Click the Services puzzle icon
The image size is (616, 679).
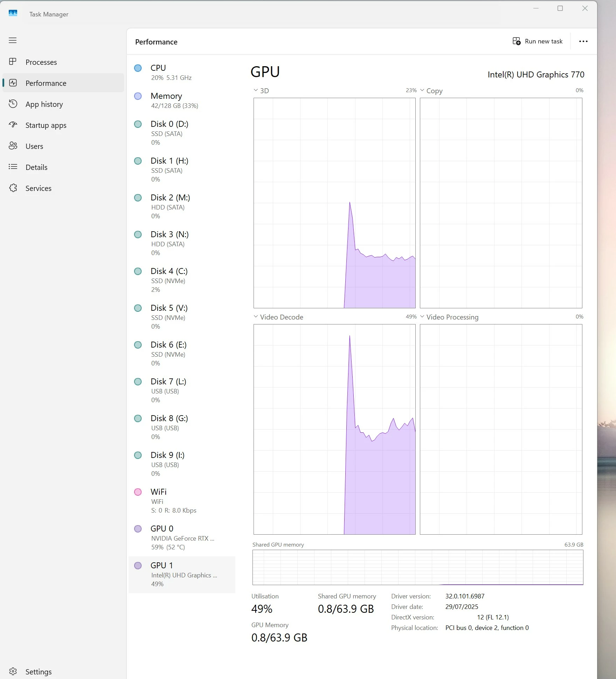coord(13,188)
